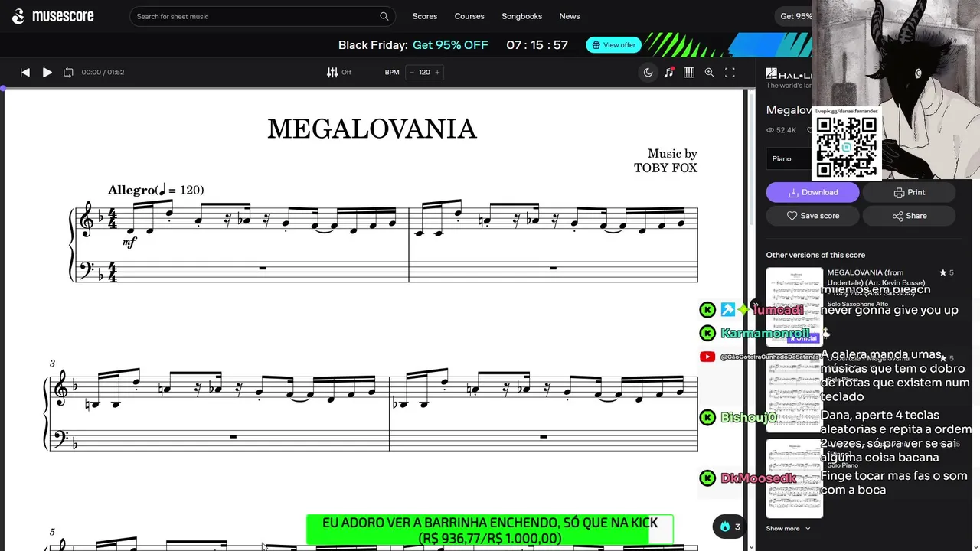Click the 00:00 / 01:52 time display
This screenshot has width=980, height=551.
(103, 72)
